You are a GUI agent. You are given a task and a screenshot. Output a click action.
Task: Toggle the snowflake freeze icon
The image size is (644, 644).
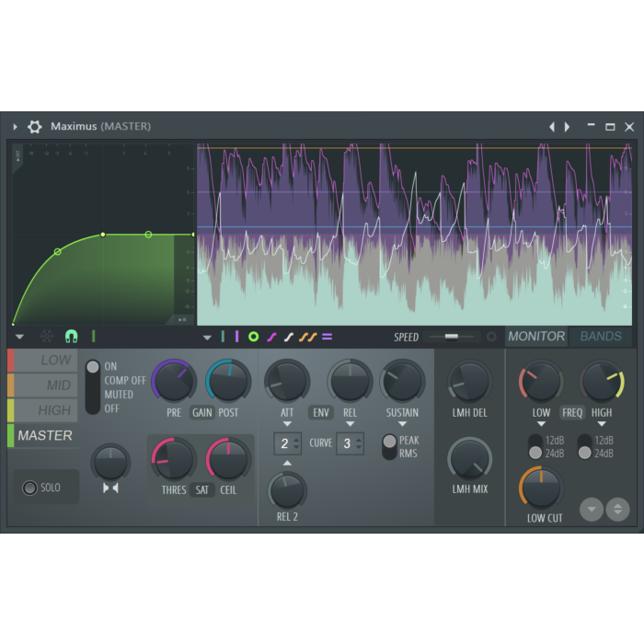click(47, 337)
